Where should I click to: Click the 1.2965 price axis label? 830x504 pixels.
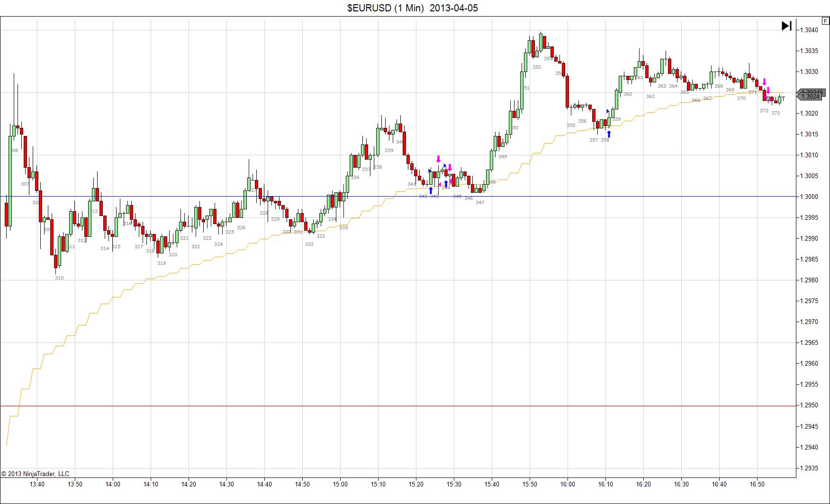pyautogui.click(x=809, y=342)
